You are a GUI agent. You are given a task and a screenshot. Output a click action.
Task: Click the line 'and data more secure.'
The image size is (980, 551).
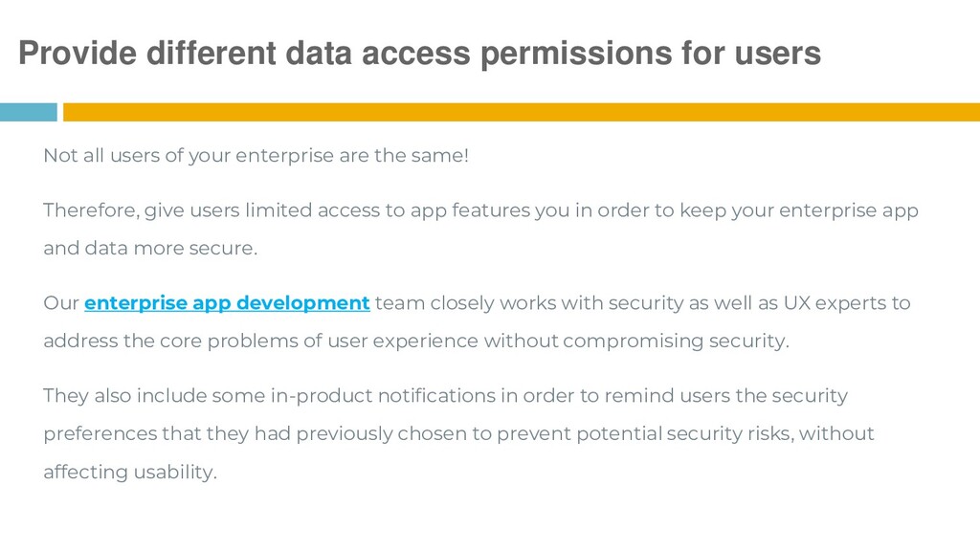(150, 249)
